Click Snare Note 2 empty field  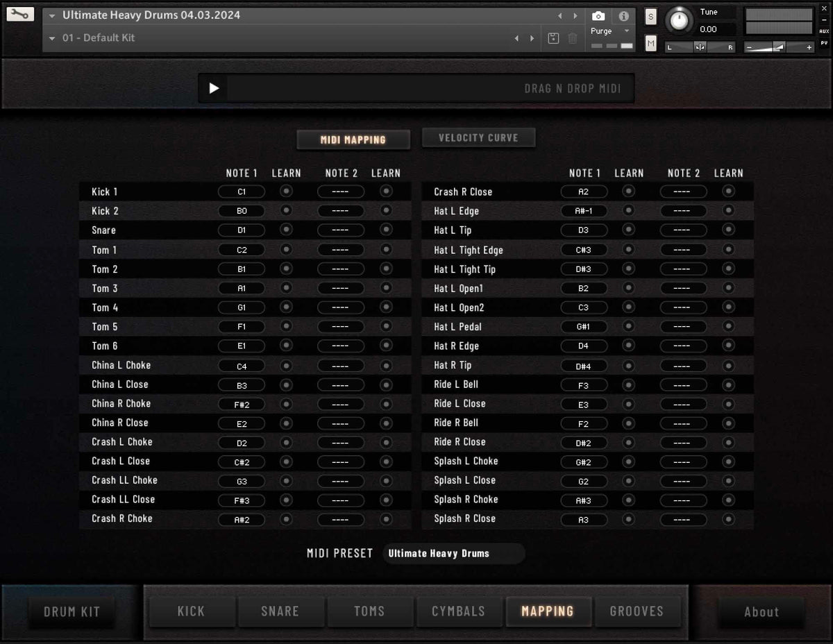341,230
